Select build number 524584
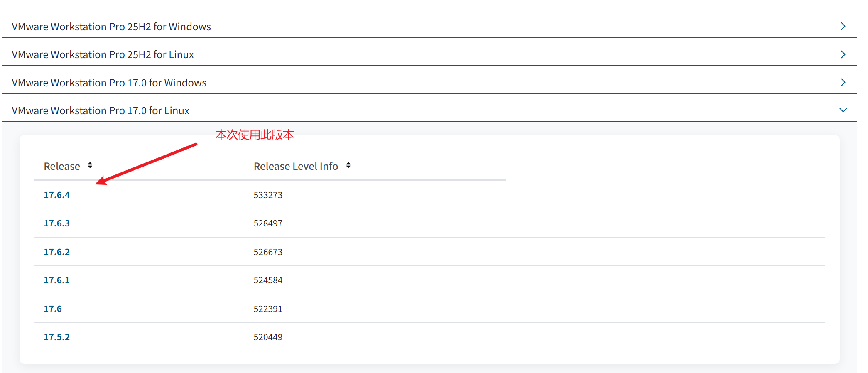This screenshot has height=373, width=868. click(x=268, y=280)
